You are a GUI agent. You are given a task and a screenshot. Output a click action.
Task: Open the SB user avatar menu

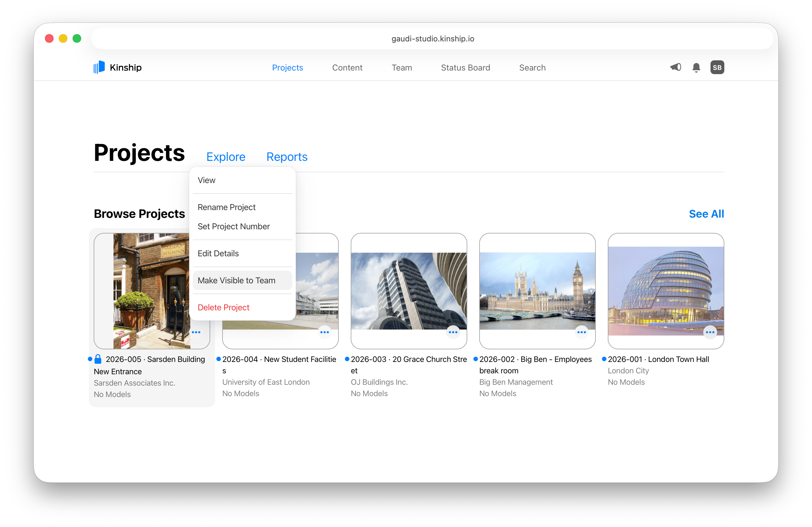click(x=717, y=68)
